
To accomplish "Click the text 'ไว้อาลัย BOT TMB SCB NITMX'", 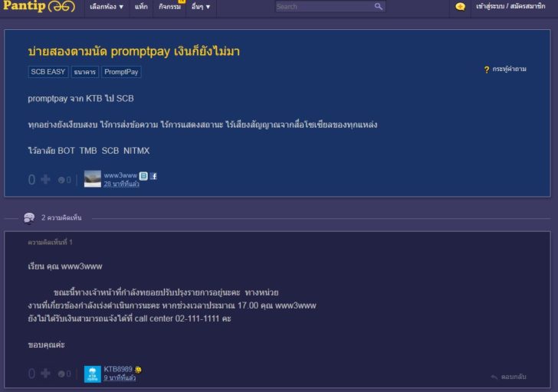I will click(89, 151).
